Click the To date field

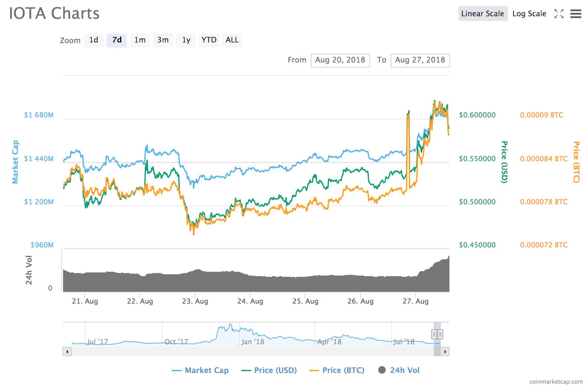420,60
